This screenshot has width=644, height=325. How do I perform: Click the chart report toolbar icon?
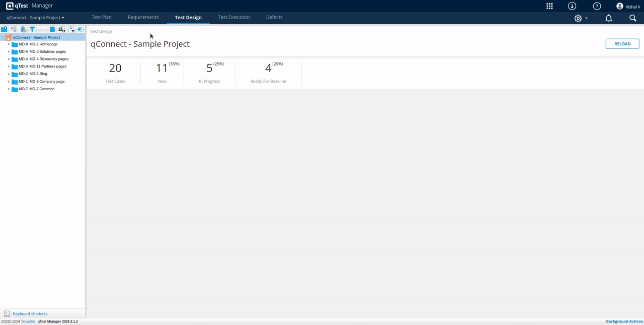coord(71,29)
